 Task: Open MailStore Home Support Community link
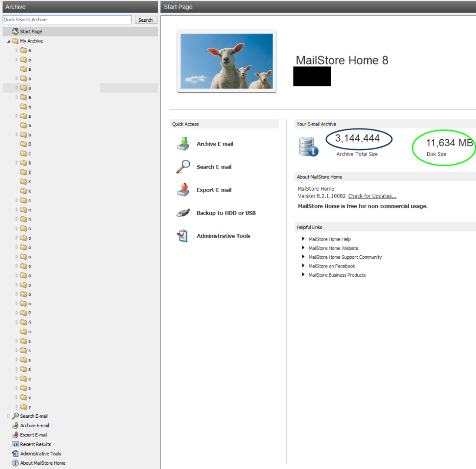(x=345, y=257)
